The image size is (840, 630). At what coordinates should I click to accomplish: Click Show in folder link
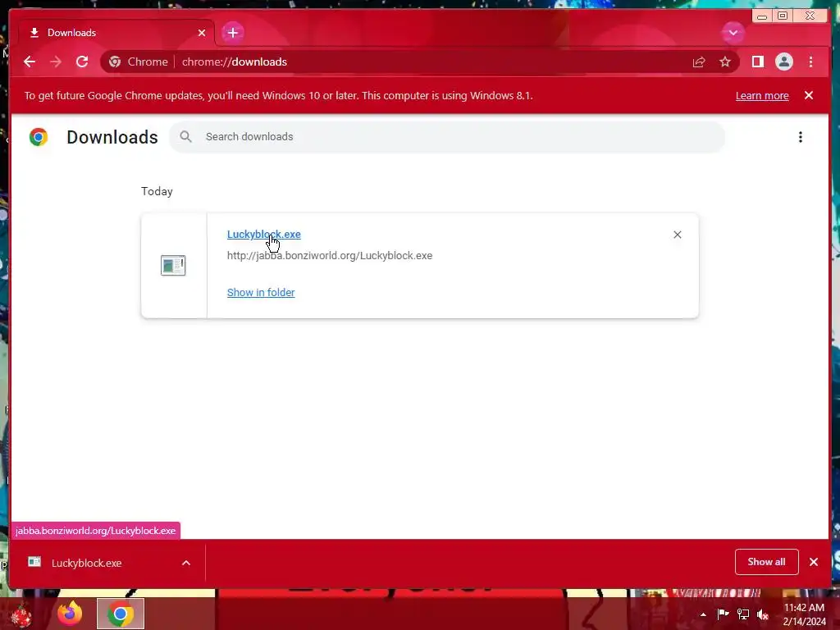[x=261, y=293]
